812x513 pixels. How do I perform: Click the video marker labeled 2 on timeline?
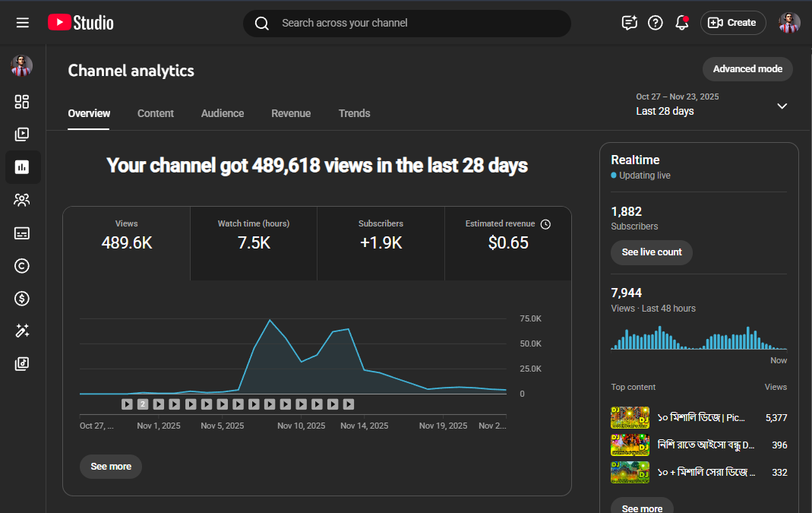coord(143,404)
